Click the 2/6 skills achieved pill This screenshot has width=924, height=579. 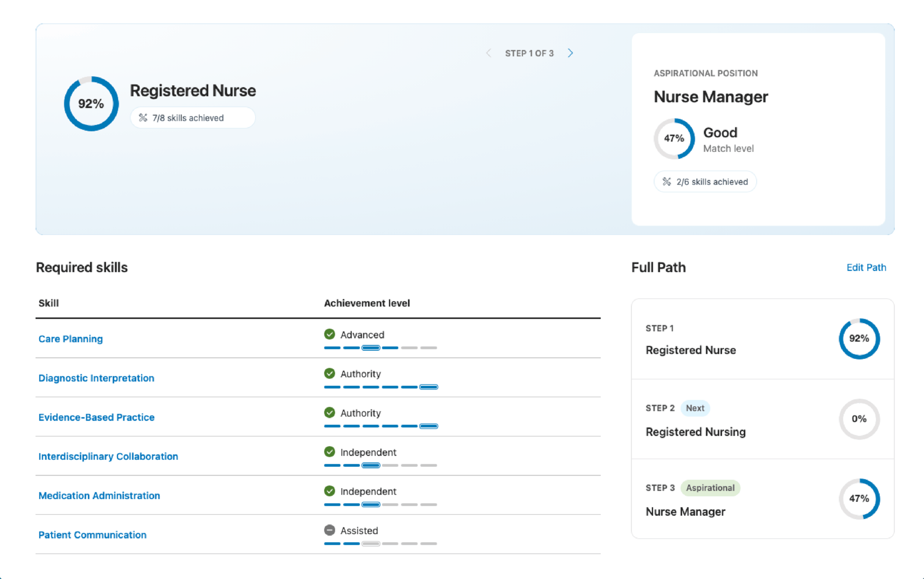705,181
